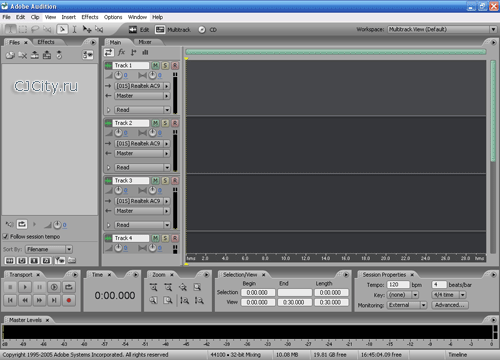Viewport: 500px width, 360px height.
Task: Open the Insert menu
Action: point(68,17)
